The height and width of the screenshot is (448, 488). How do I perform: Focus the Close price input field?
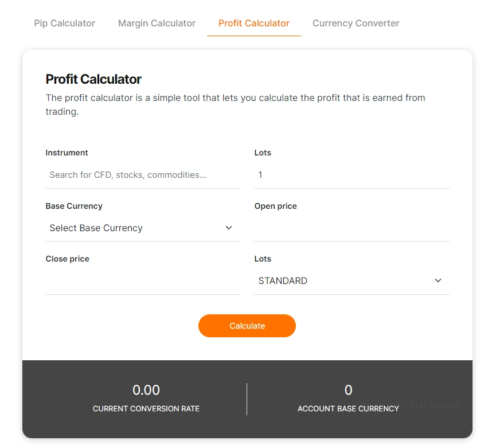[x=142, y=281]
